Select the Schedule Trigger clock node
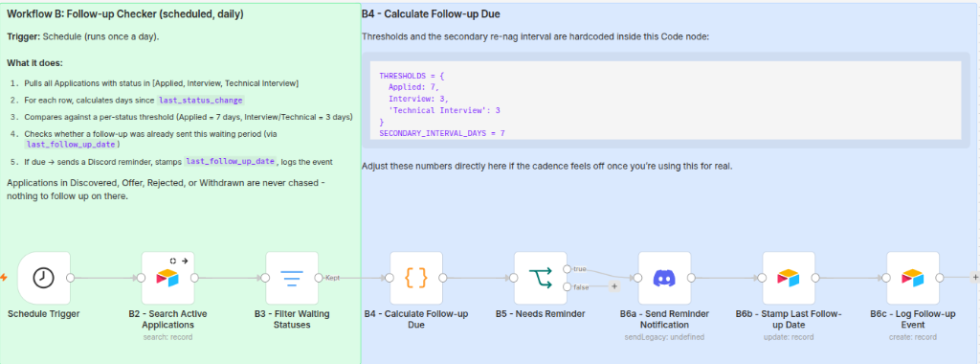 coord(44,278)
